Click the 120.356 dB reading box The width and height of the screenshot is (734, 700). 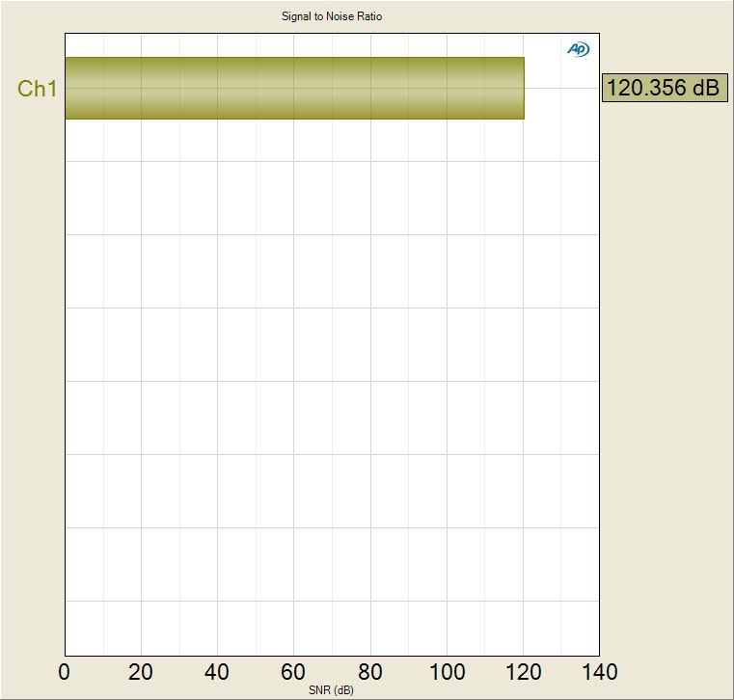click(665, 88)
